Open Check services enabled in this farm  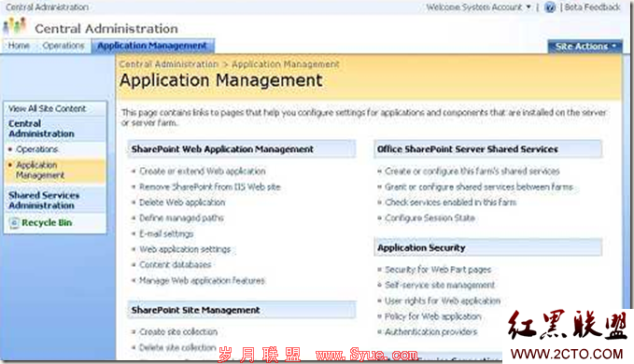coord(451,203)
